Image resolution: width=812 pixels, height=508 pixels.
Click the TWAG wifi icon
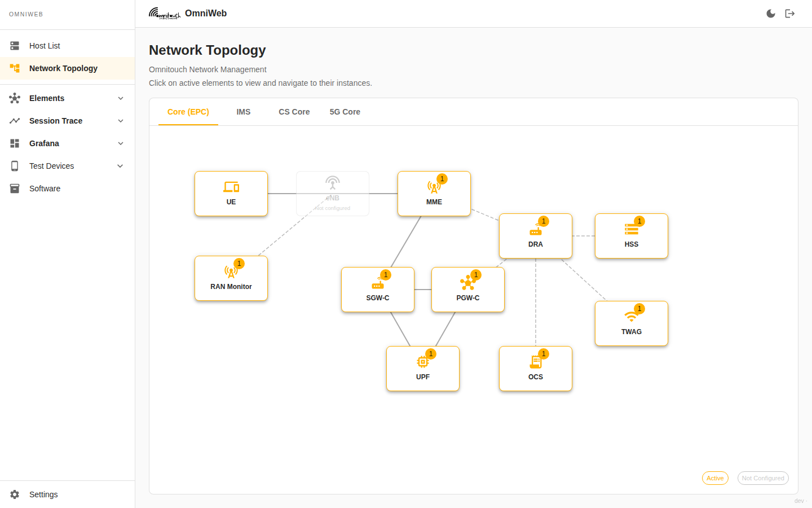click(x=631, y=317)
